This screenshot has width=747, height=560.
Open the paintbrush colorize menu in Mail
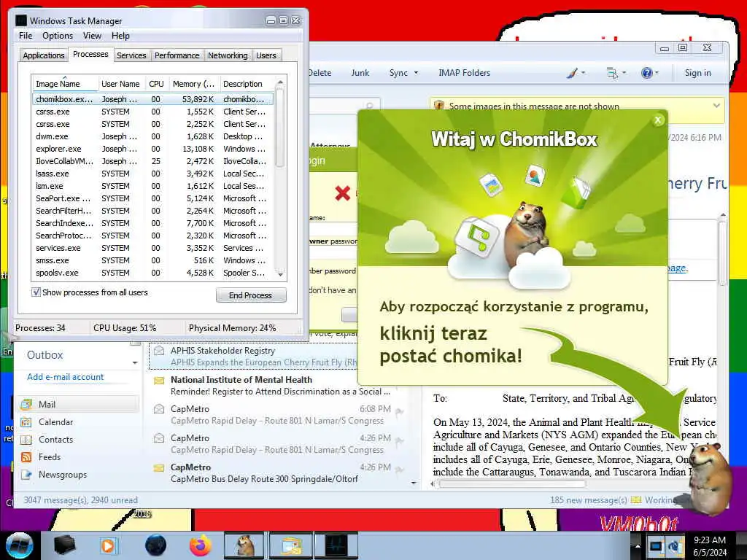(572, 73)
